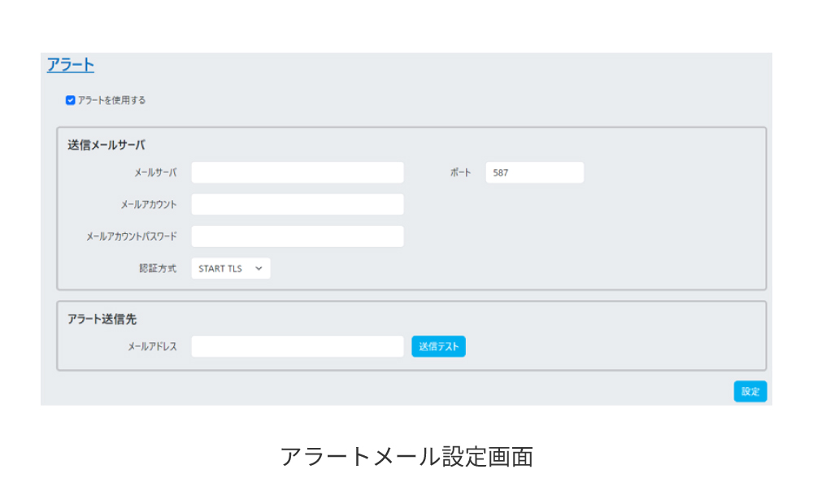Image resolution: width=813 pixels, height=504 pixels.
Task: Click the 送信メールサーバ section title
Action: (x=107, y=145)
